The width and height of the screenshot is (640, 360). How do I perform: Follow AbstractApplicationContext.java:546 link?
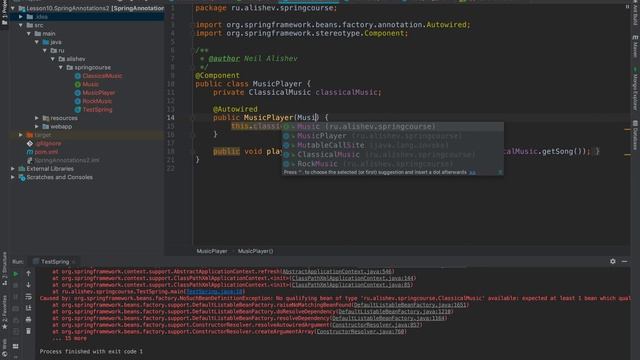[x=337, y=271]
